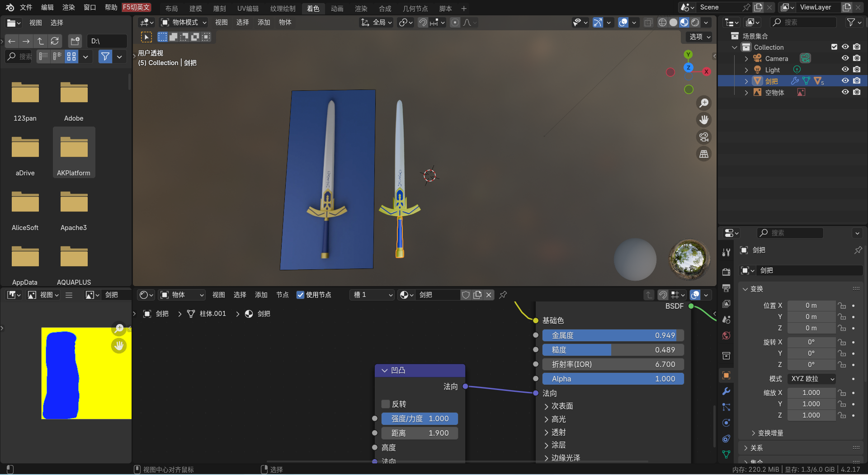Image resolution: width=868 pixels, height=475 pixels.
Task: Hide the Light object in the outliner
Action: coord(845,69)
